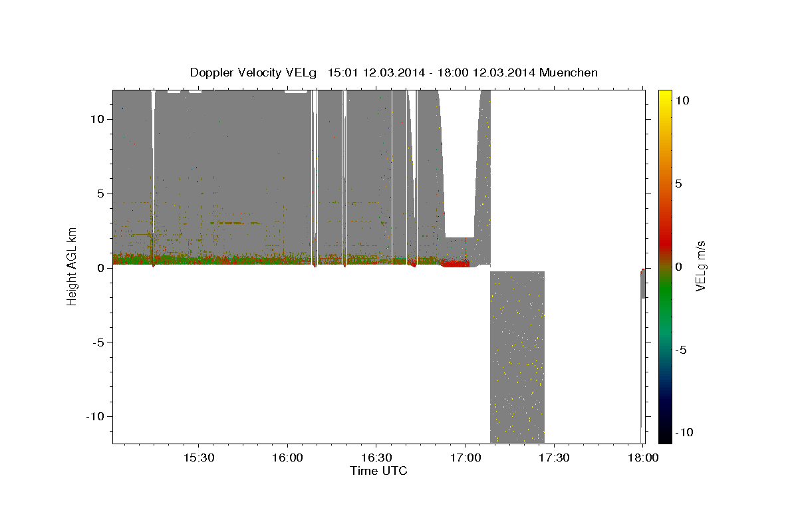
Task: Click the height axis label '-5'
Action: 100,342
